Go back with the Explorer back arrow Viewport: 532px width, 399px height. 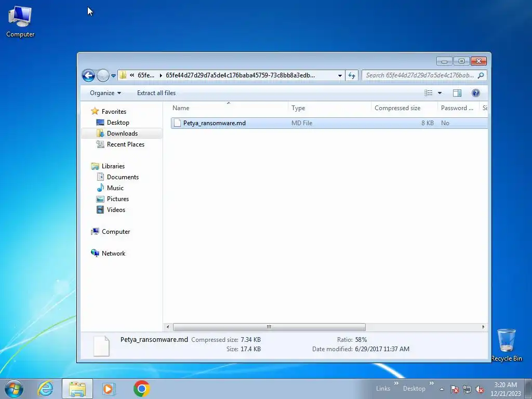(88, 75)
